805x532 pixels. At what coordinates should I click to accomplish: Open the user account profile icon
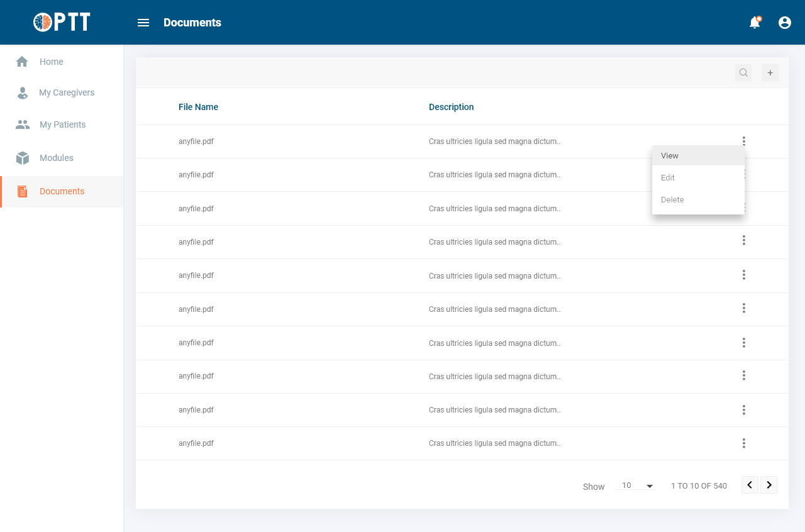click(785, 23)
